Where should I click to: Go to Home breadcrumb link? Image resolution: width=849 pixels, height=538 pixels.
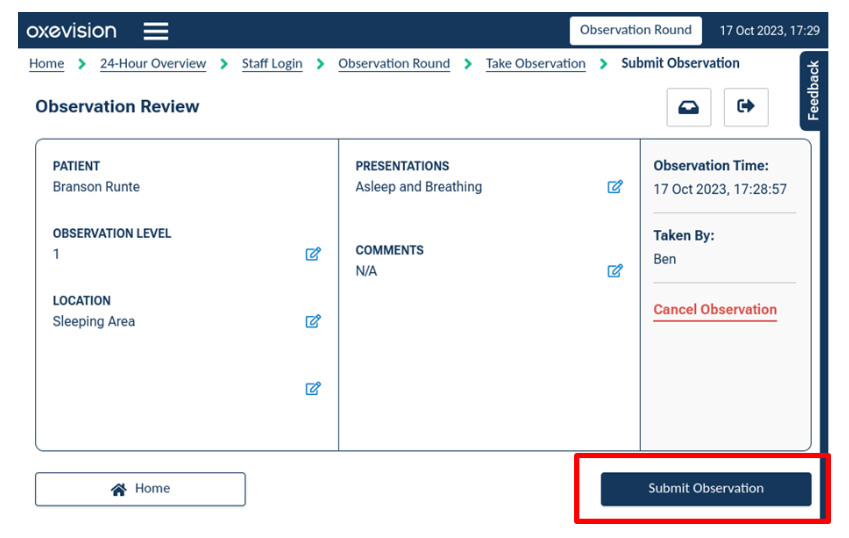47,63
